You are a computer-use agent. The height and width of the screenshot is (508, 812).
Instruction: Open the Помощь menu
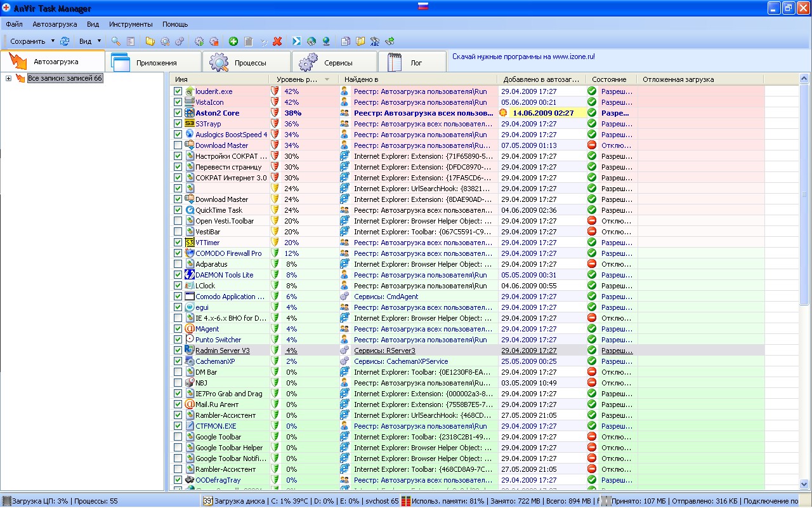pyautogui.click(x=175, y=24)
